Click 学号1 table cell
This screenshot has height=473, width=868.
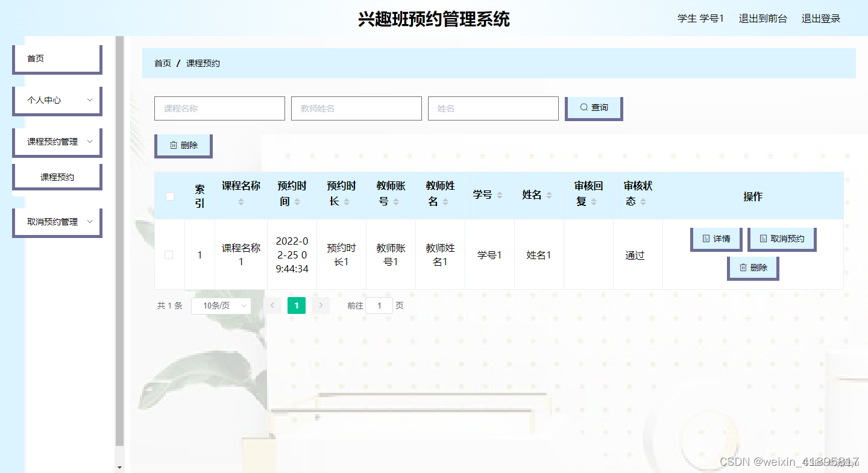click(490, 255)
